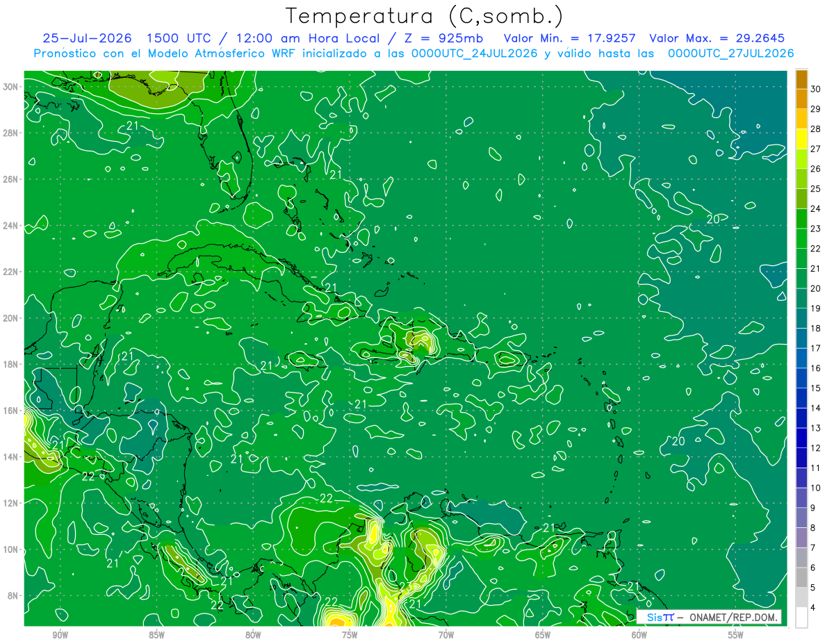Click the 14N latitude axis label

10,456
